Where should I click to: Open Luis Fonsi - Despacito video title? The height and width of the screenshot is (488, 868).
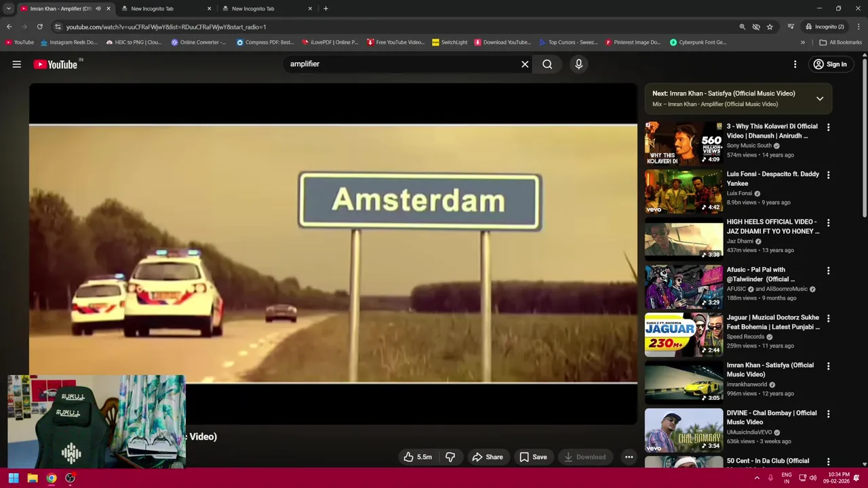click(x=772, y=179)
